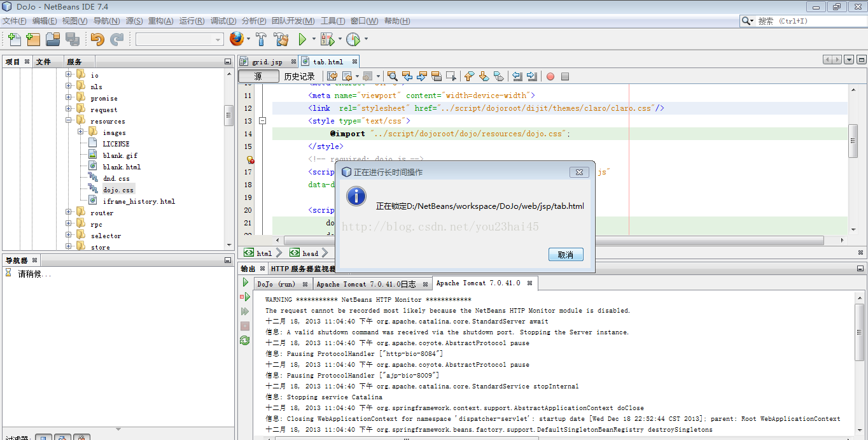Click the Stop Server icon in output sidebar
868x440 pixels.
click(x=245, y=326)
